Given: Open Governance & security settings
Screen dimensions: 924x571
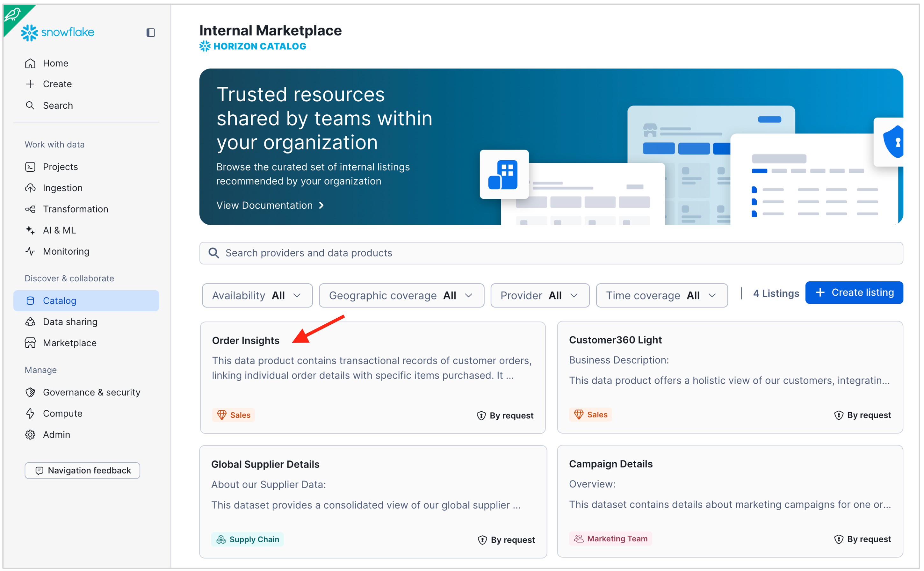Looking at the screenshot, I should (91, 392).
